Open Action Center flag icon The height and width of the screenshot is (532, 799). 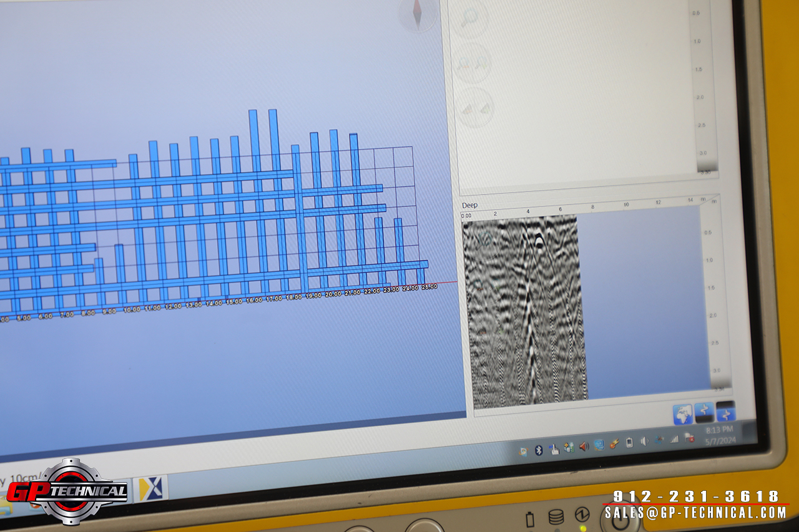[x=690, y=438]
